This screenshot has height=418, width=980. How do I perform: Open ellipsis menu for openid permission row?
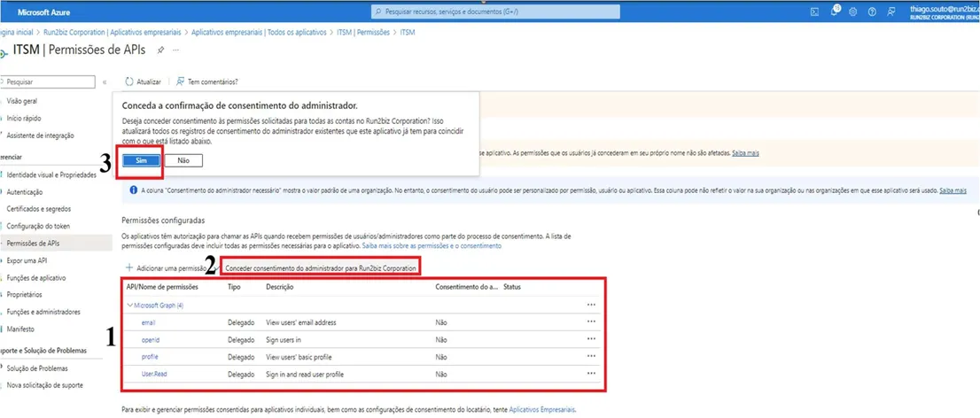(x=591, y=339)
